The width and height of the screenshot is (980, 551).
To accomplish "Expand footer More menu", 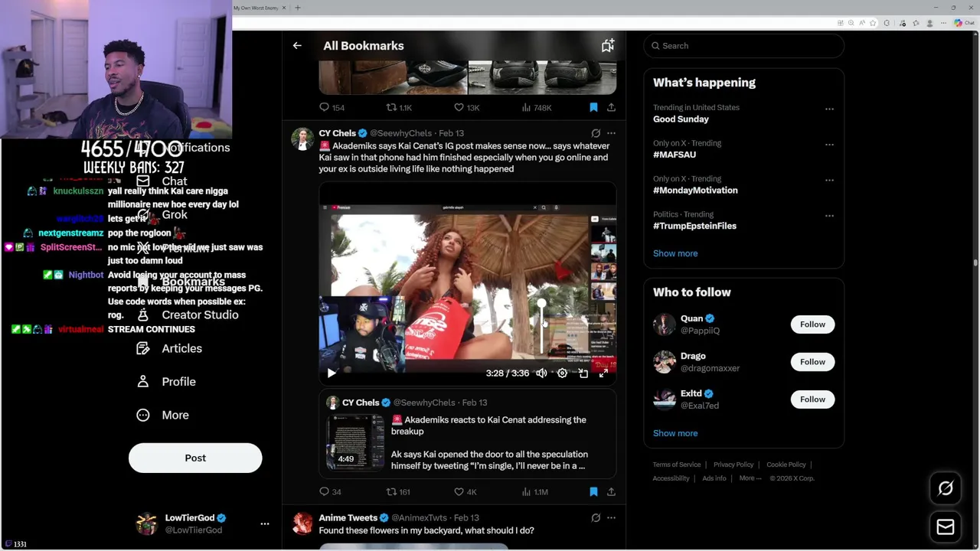I will point(750,478).
